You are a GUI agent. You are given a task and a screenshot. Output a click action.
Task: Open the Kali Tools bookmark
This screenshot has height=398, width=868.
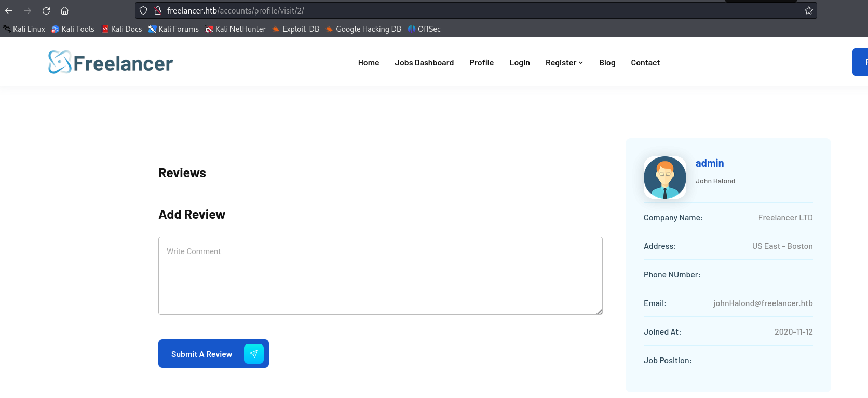(x=73, y=29)
